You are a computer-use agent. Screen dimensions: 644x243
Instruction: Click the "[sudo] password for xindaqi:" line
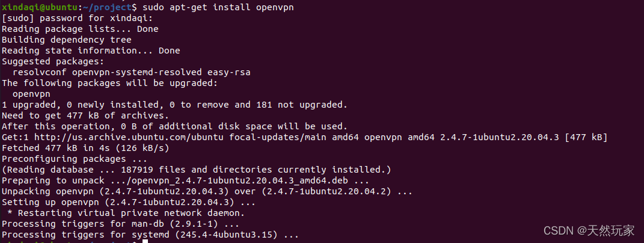(x=69, y=17)
